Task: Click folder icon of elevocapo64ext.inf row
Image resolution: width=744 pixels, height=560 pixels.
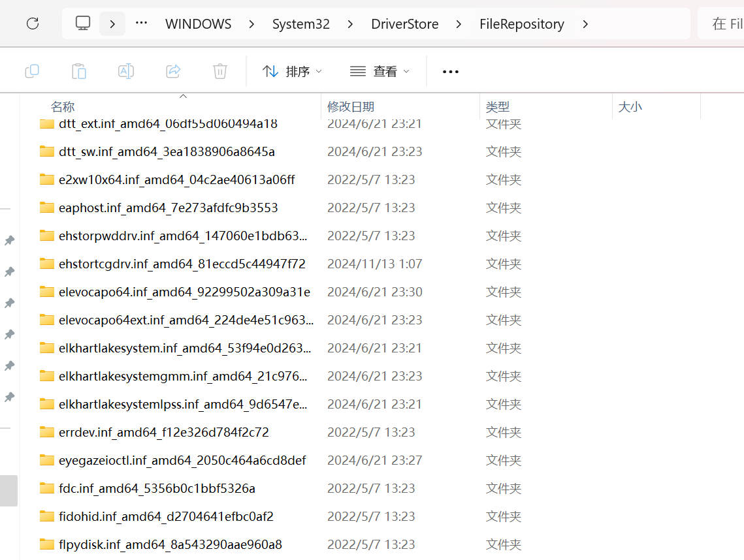Action: coord(46,320)
